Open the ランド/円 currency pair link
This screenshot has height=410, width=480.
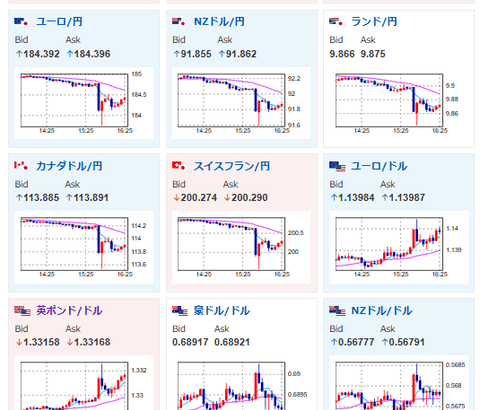[374, 22]
